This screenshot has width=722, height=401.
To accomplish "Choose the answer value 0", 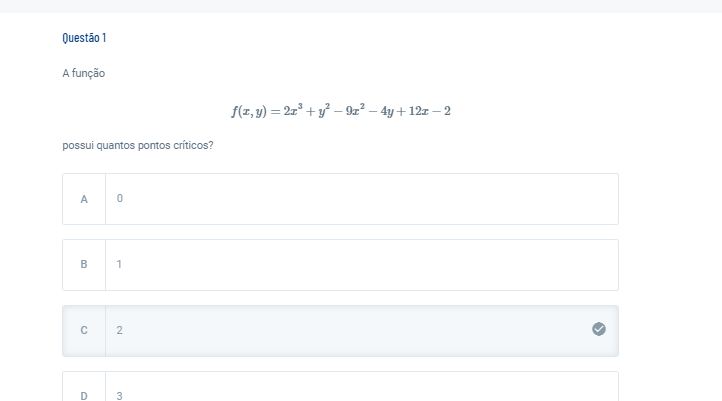I will point(120,198).
